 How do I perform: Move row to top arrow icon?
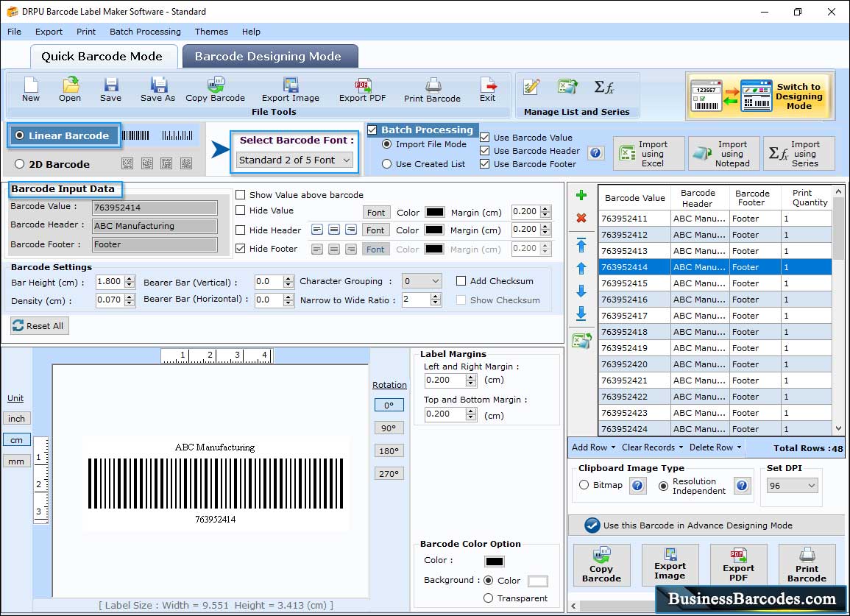(581, 245)
